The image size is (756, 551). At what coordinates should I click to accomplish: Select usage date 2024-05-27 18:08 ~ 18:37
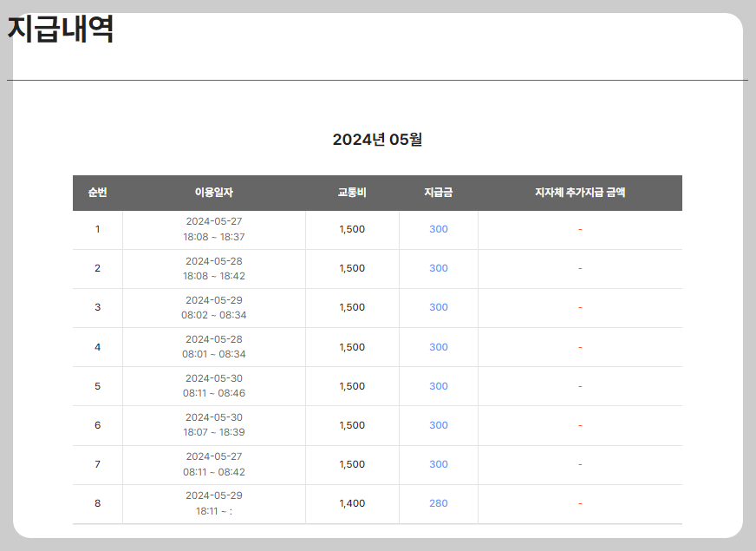point(213,229)
